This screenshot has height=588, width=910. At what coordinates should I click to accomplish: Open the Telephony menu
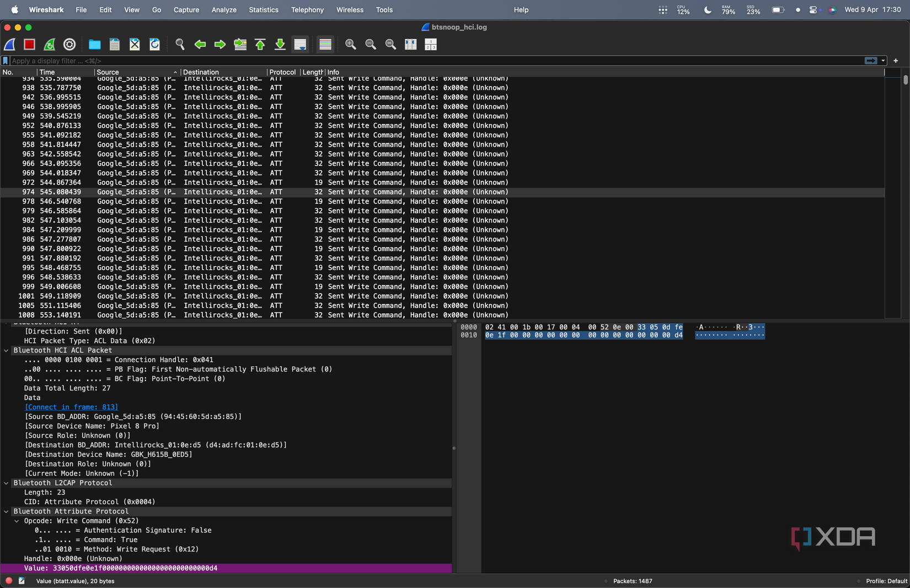307,10
